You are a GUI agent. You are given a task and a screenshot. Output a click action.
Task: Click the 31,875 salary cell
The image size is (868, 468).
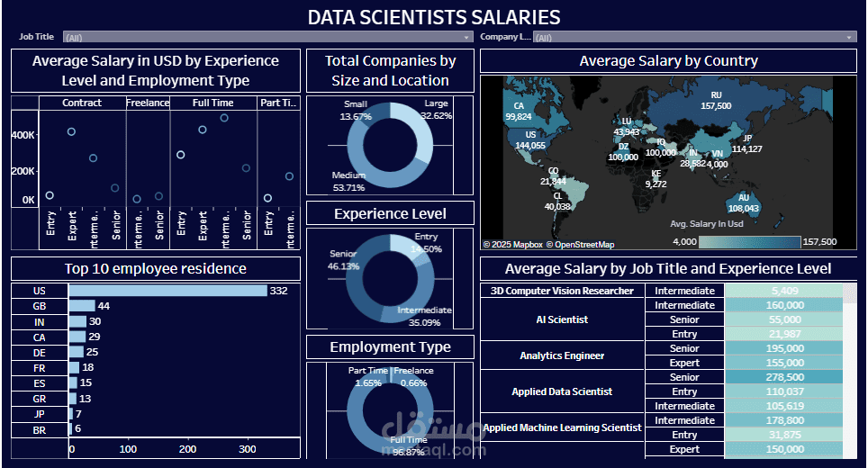coord(784,435)
